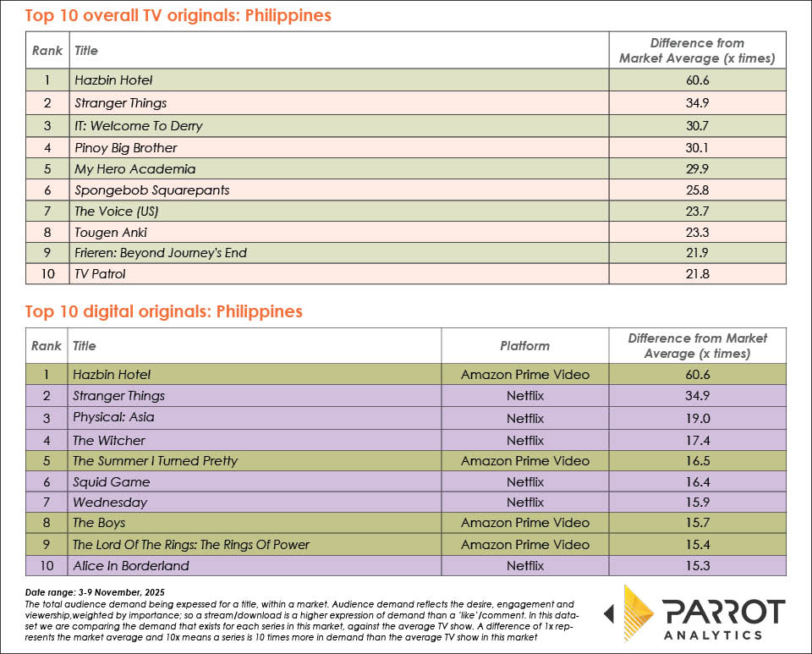Select the My Hero Academia title cell
812x654 pixels.
[x=134, y=169]
